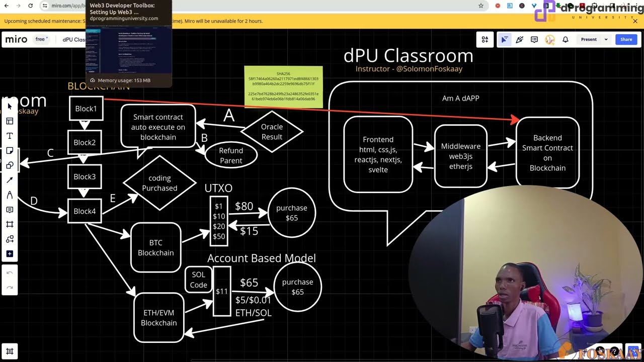Open the Frames panel at bottom left
Screen dimensions: 644x362
point(10,351)
